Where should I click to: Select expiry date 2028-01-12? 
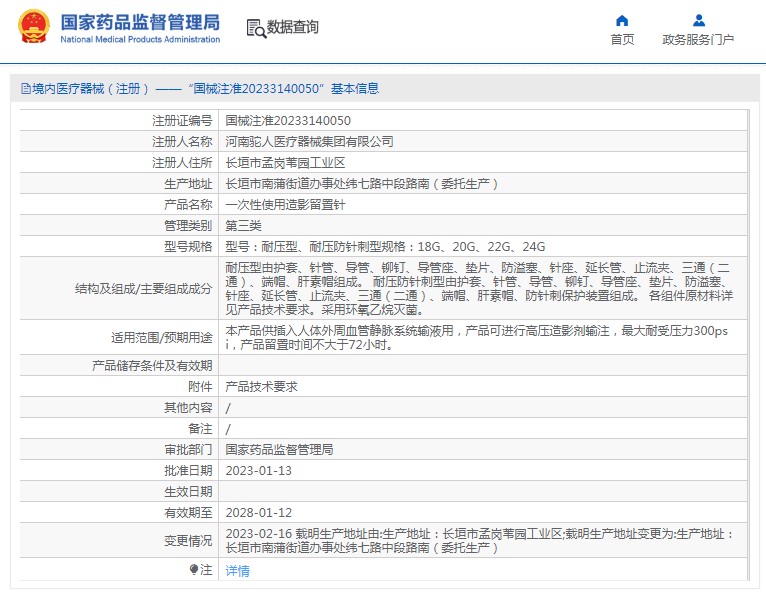(x=258, y=513)
